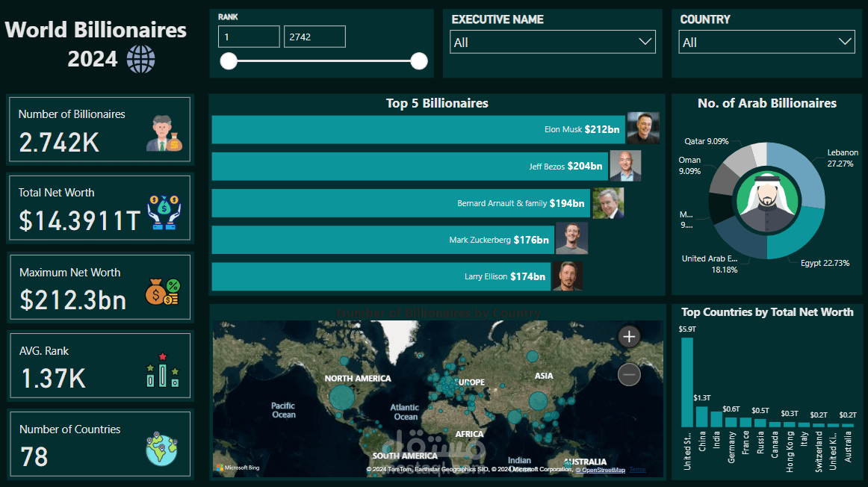Click the Rank minimum input showing 1
868x487 pixels.
249,36
